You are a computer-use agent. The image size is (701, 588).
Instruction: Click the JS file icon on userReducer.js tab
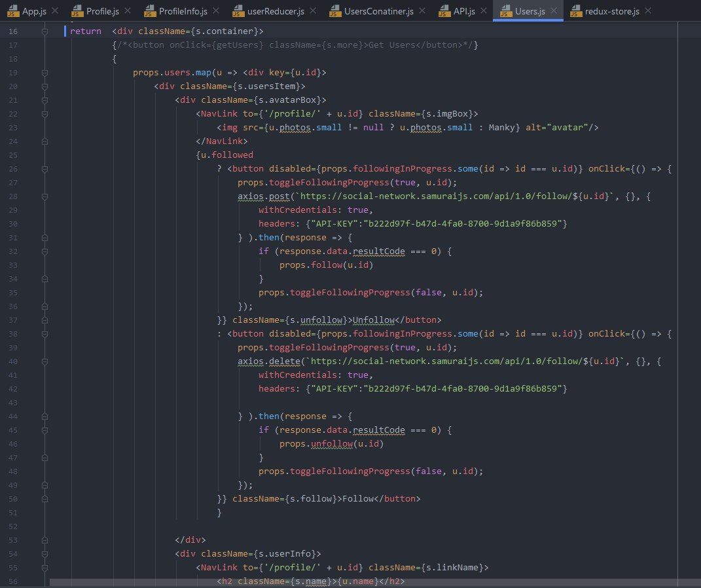click(x=240, y=11)
